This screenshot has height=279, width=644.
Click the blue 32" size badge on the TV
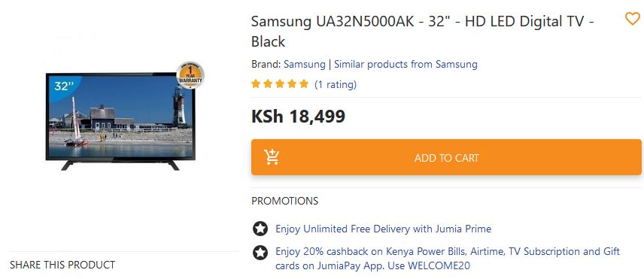coord(64,85)
